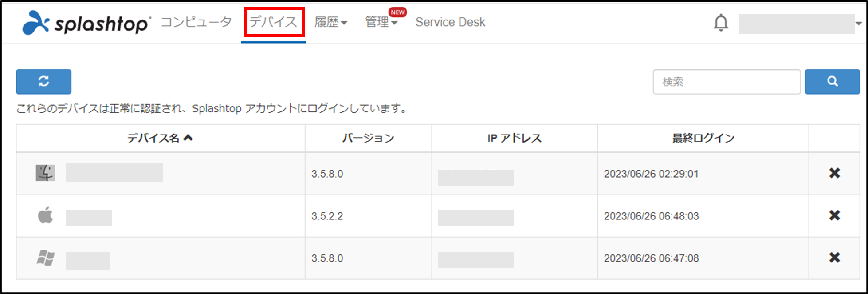
Task: Click the Windows device icon
Action: pyautogui.click(x=45, y=258)
